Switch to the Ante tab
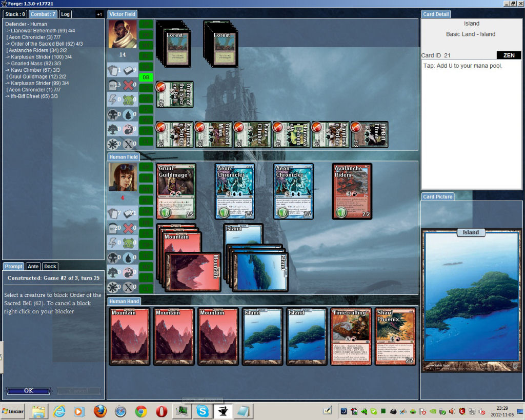Image resolution: width=525 pixels, height=420 pixels. click(x=33, y=266)
